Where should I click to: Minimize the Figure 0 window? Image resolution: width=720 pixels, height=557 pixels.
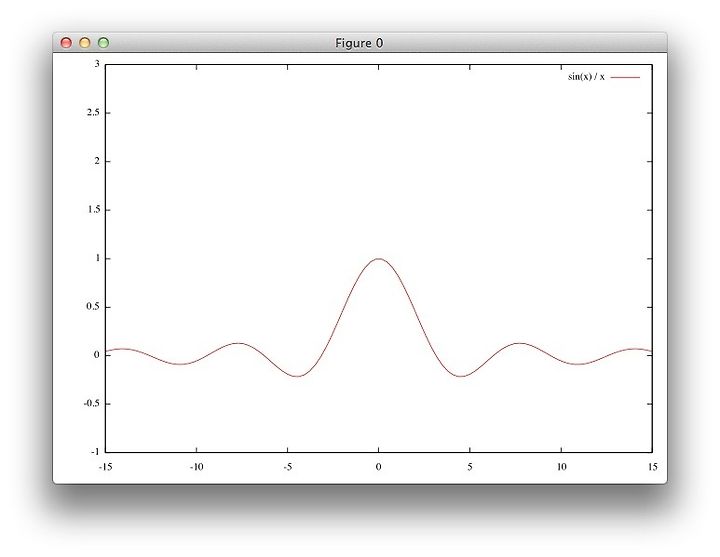point(85,43)
